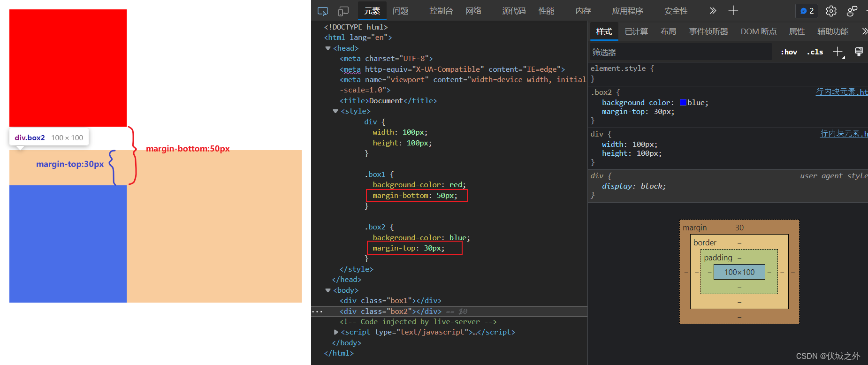Screen dimensions: 868x365
Task: Switch to the 控制台 tab
Action: 441,11
